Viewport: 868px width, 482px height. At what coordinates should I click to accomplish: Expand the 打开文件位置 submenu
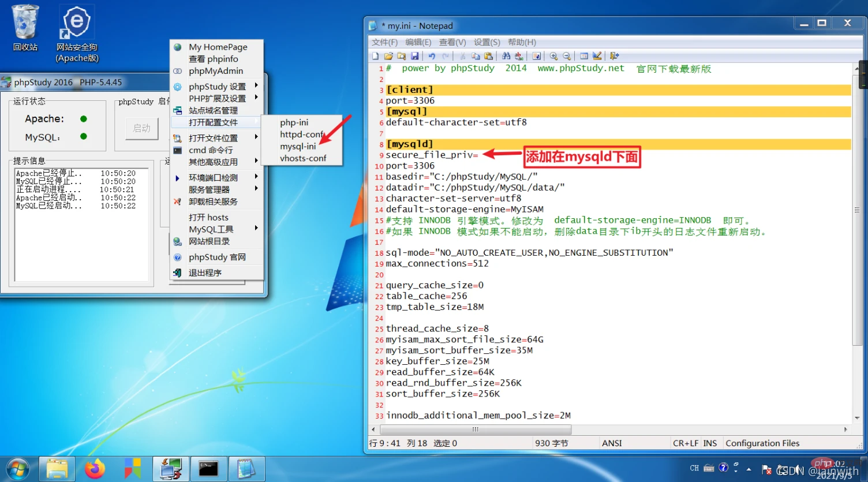pyautogui.click(x=214, y=138)
